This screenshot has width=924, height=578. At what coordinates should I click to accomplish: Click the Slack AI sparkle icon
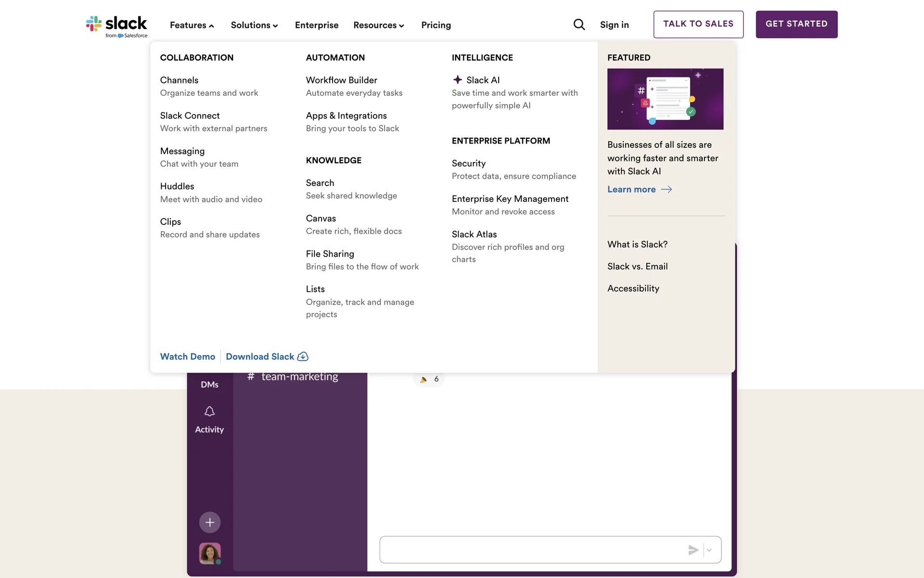[458, 80]
